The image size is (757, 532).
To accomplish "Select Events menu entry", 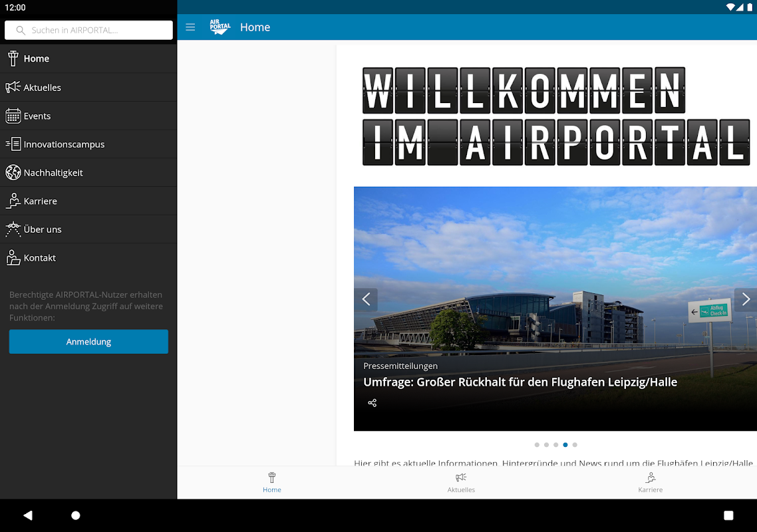I will [88, 116].
